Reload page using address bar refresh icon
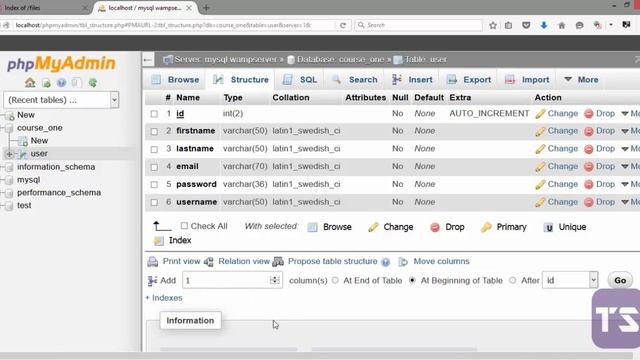The height and width of the screenshot is (360, 640). (343, 25)
